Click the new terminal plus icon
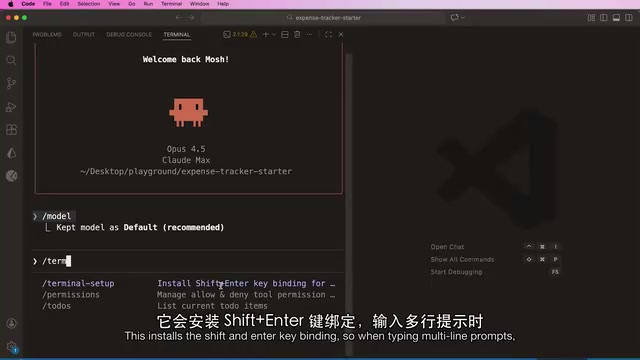The image size is (640, 360). pos(266,35)
